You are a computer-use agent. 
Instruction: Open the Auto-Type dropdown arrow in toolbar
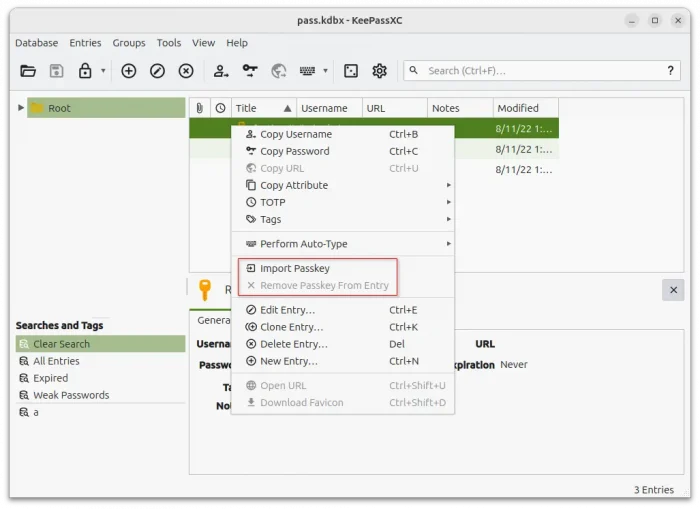[x=325, y=71]
